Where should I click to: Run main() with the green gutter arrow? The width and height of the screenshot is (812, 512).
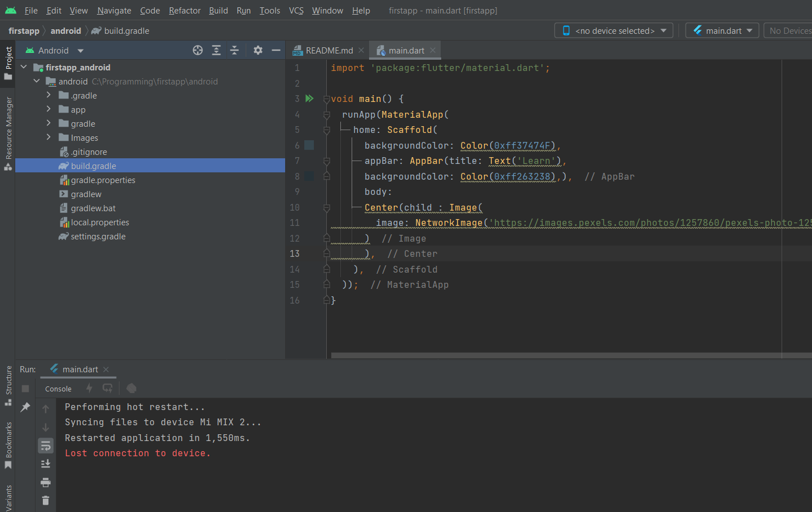[309, 99]
